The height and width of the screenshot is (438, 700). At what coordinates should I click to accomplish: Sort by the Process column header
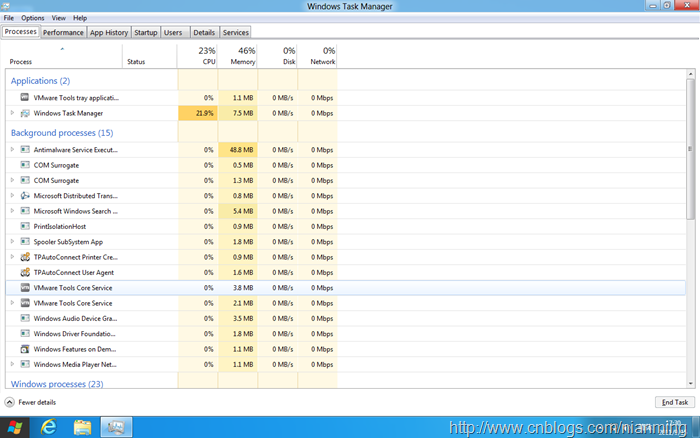63,56
